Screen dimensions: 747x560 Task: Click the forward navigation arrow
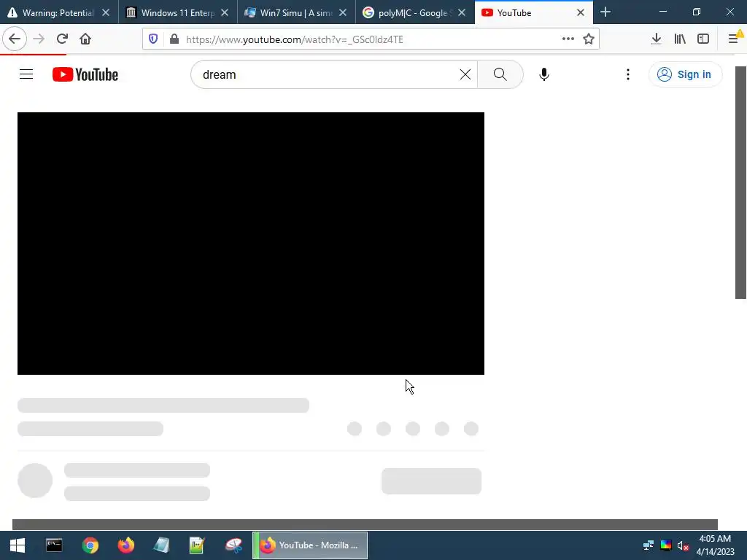pyautogui.click(x=39, y=39)
